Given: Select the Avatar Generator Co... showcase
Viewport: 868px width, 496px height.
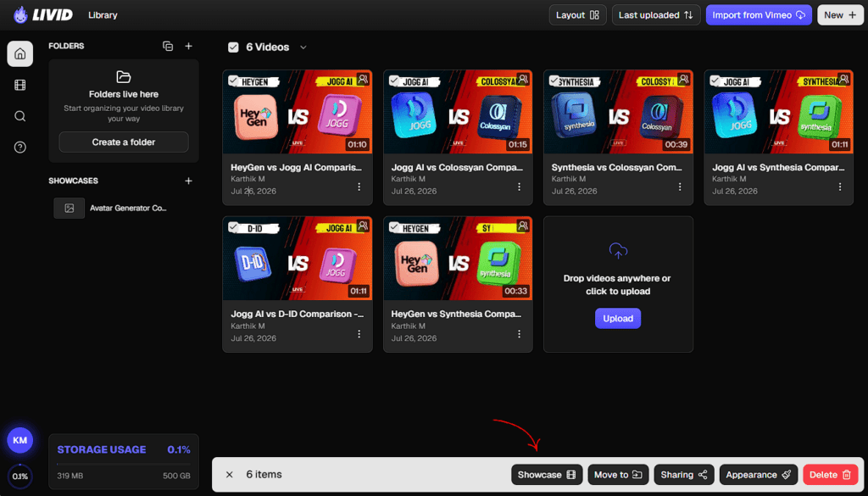Looking at the screenshot, I should tap(124, 208).
